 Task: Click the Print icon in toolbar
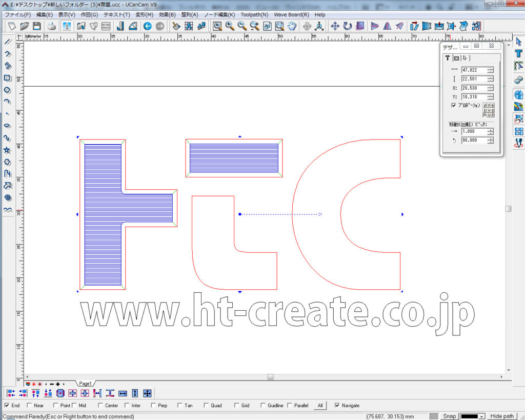(x=52, y=26)
